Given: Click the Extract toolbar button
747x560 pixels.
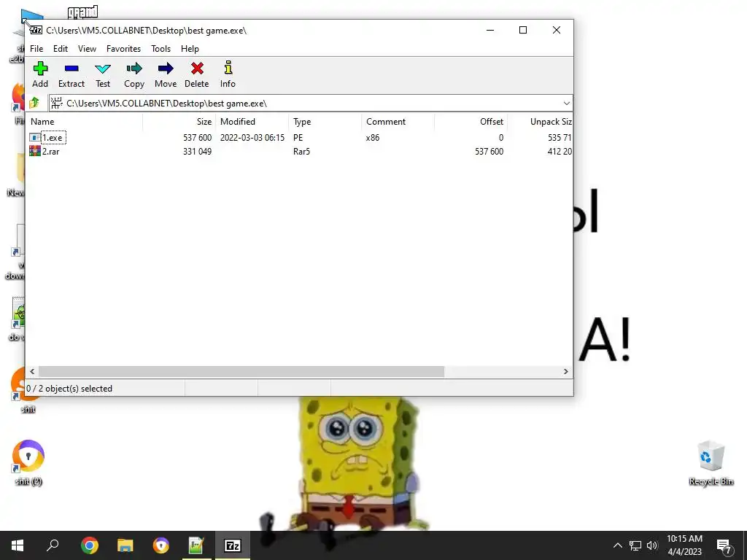Looking at the screenshot, I should [71, 75].
